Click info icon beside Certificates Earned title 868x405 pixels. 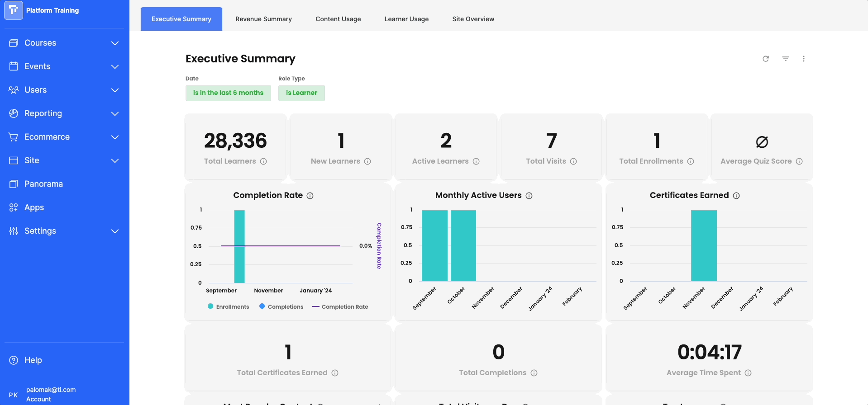[x=736, y=196]
